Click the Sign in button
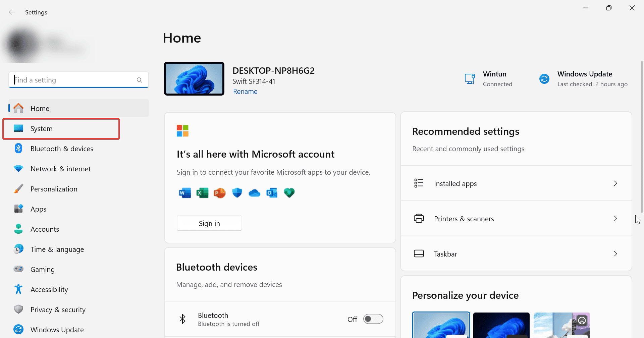644x338 pixels. click(x=209, y=223)
